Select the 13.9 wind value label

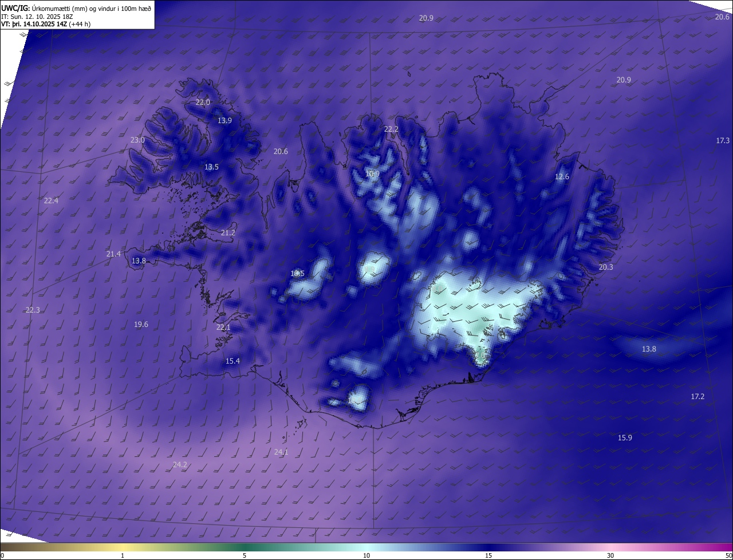tap(225, 121)
